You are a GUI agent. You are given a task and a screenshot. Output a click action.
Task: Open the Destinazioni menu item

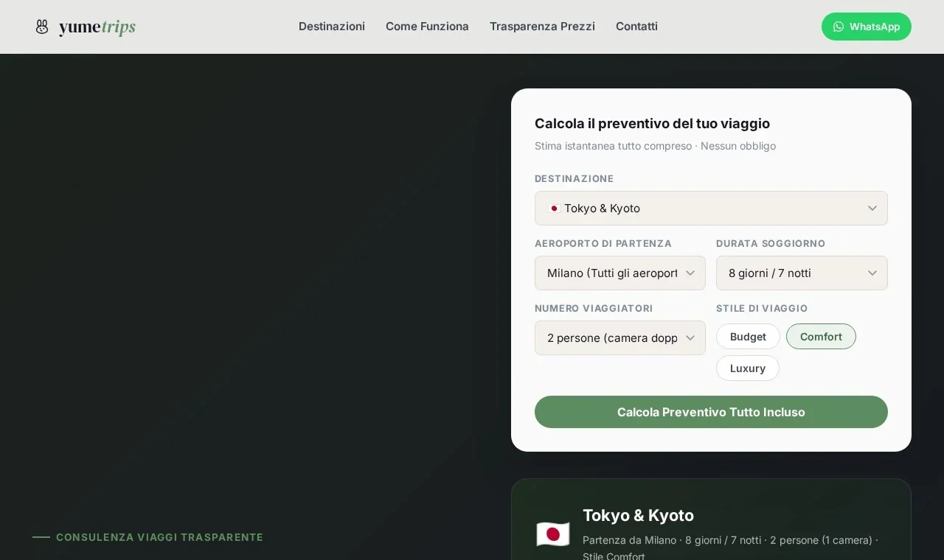332,27
